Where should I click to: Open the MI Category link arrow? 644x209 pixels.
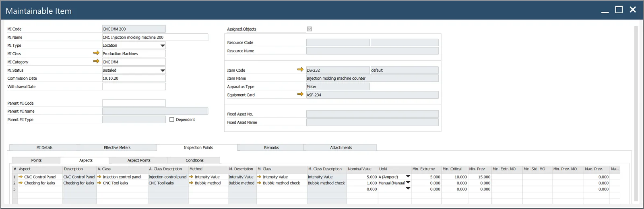coord(96,61)
